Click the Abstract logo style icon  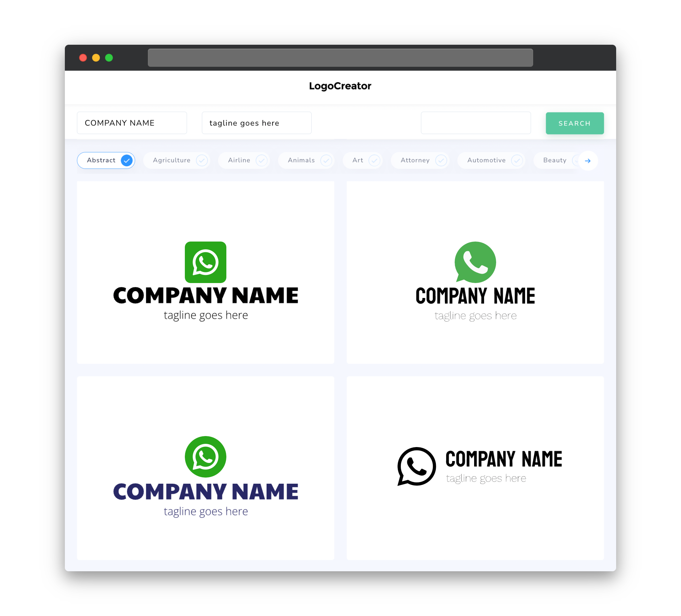[127, 160]
